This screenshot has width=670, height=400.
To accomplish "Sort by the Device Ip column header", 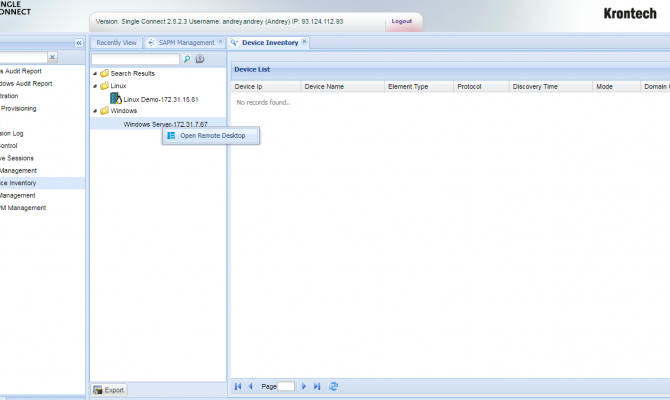I will click(x=266, y=86).
